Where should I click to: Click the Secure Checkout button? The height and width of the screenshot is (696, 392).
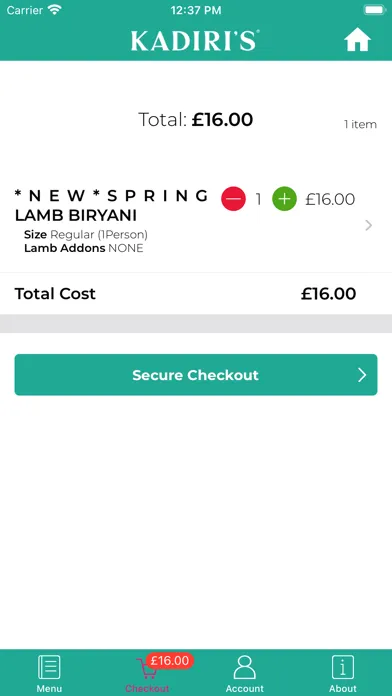click(196, 375)
